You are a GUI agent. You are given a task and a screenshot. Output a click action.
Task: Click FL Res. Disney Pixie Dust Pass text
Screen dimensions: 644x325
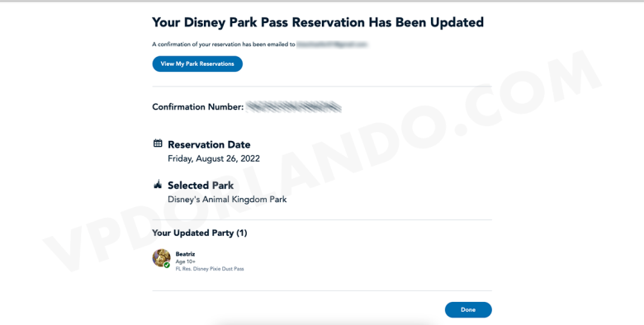pyautogui.click(x=210, y=269)
